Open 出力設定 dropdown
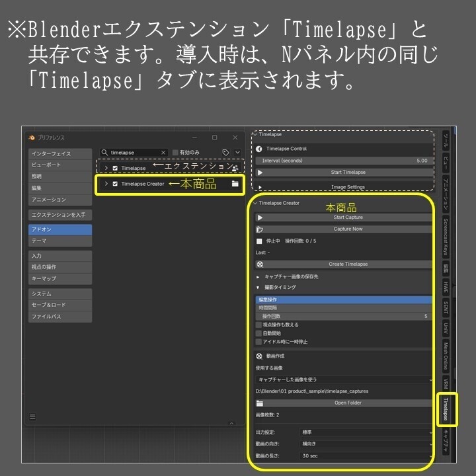 tap(366, 432)
